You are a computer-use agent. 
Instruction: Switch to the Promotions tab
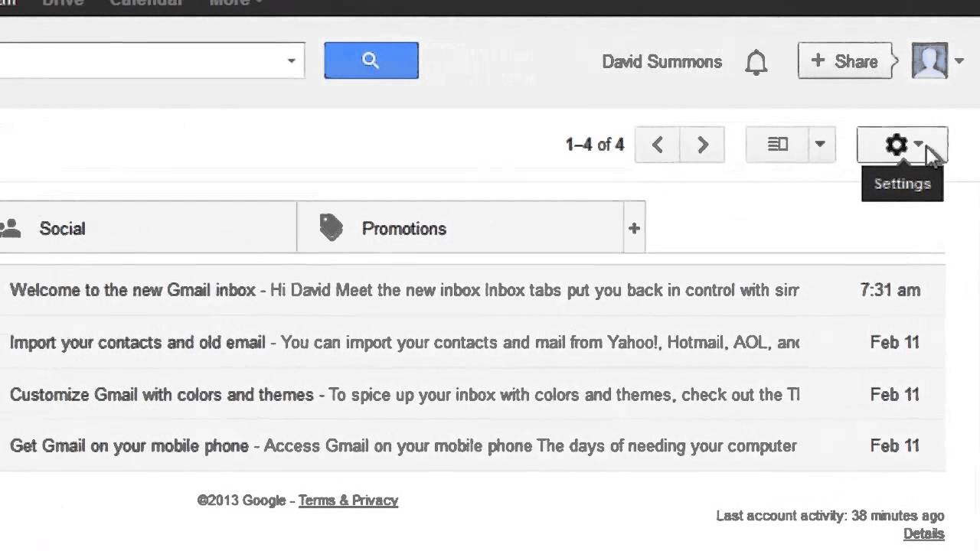403,229
